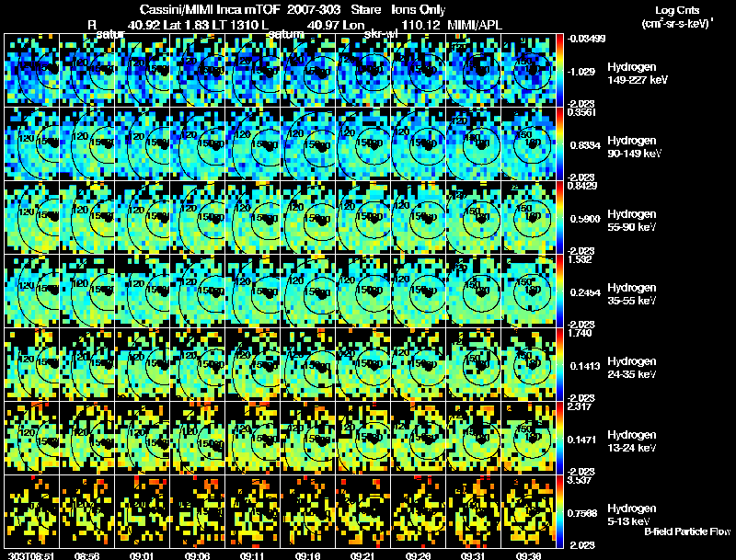Click the Hydrogen 35-55 keV row label
736x560 pixels.
(x=632, y=294)
